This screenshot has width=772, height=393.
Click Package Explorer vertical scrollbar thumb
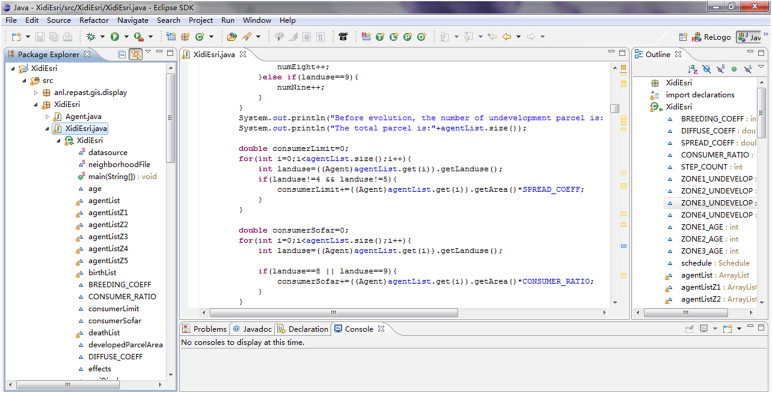[x=170, y=118]
